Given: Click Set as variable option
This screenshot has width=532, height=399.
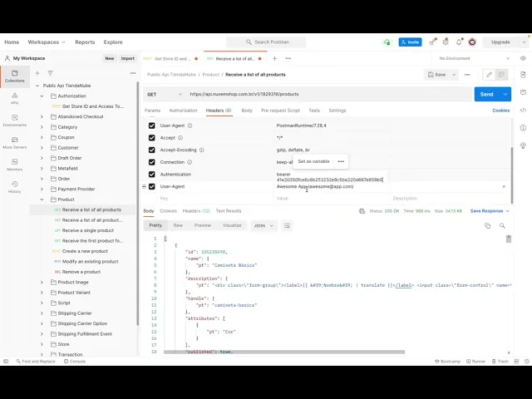Looking at the screenshot, I should pos(313,161).
